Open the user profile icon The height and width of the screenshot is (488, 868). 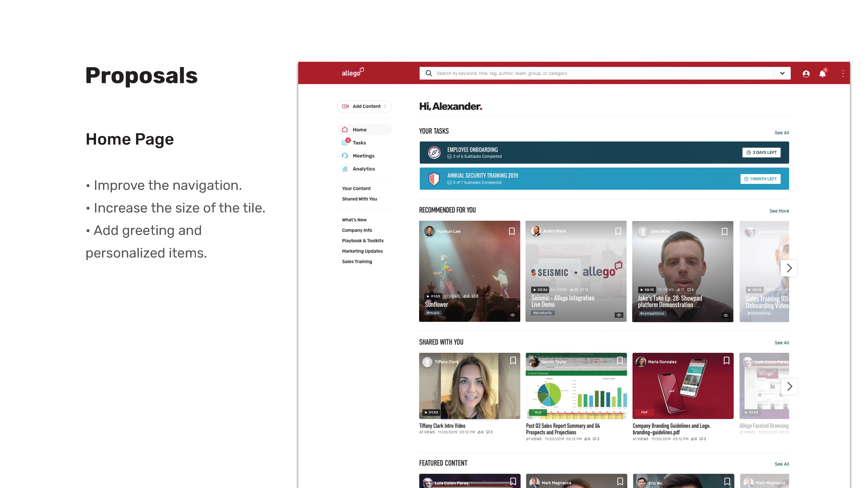806,74
